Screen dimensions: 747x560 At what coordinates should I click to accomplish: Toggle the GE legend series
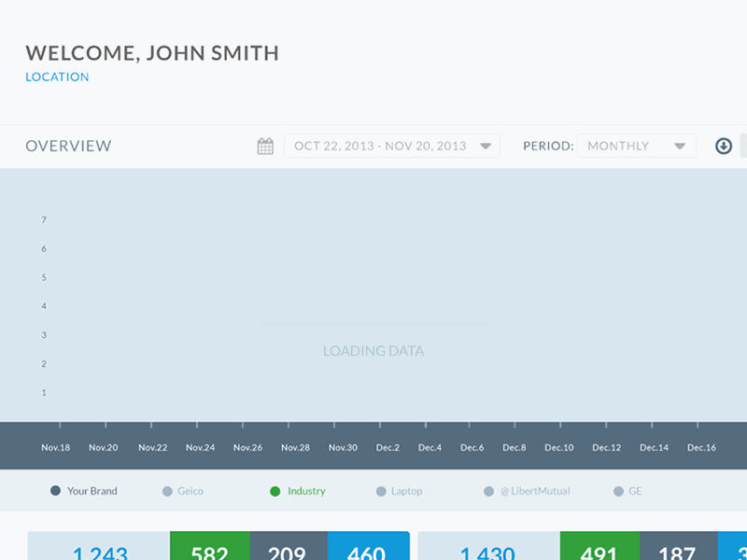(627, 491)
